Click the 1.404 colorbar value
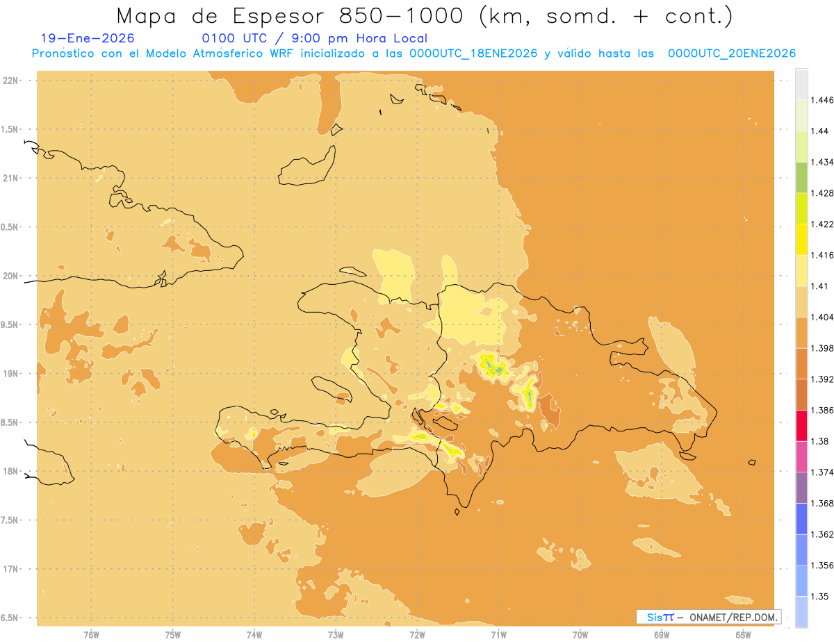The image size is (834, 644). click(822, 317)
